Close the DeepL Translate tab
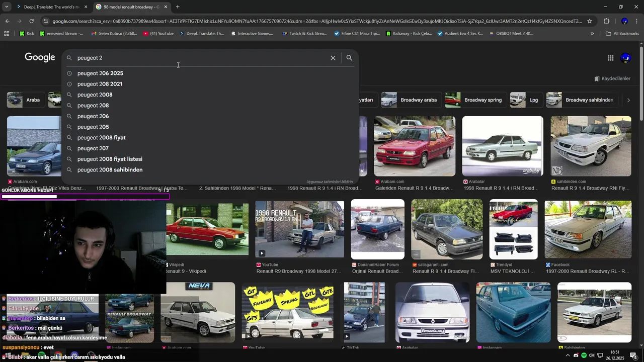The width and height of the screenshot is (644, 362). tap(86, 7)
